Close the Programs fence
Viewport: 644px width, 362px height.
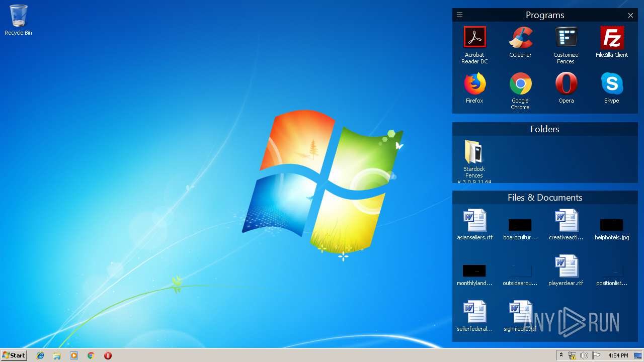click(630, 15)
